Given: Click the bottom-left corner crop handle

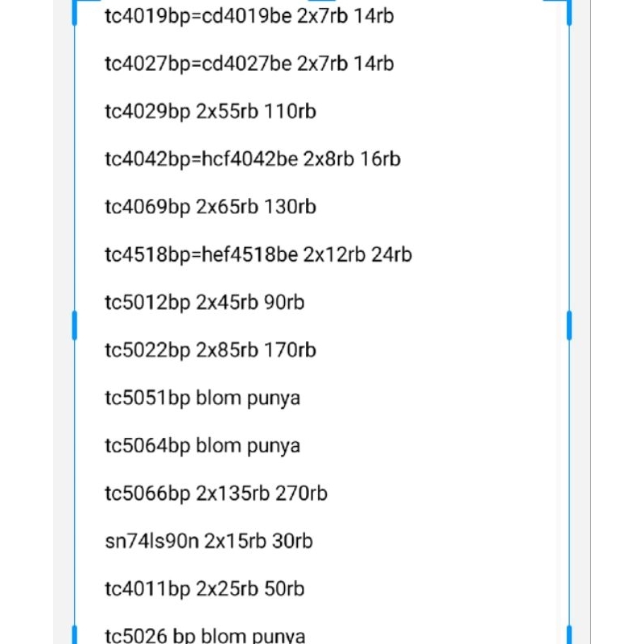Looking at the screenshot, I should [76, 634].
